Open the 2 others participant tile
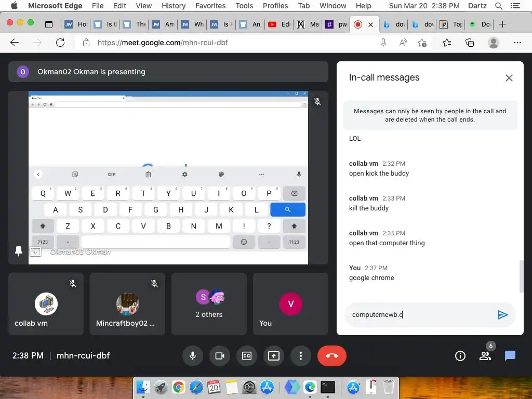The width and height of the screenshot is (532, 399). (x=209, y=303)
